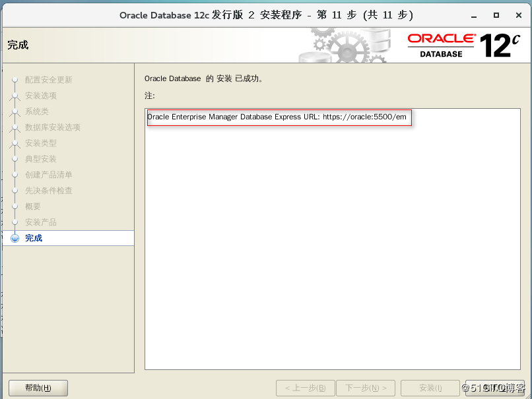
Task: Select the 典型安装 step
Action: click(41, 159)
